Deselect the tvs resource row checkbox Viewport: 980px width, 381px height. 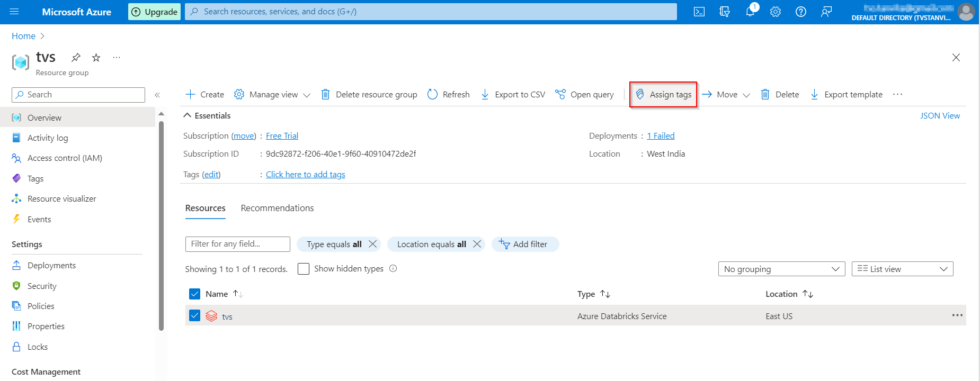click(195, 316)
